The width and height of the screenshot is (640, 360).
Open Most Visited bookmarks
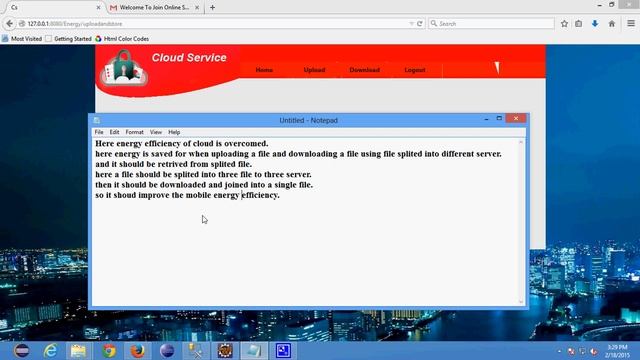[x=22, y=39]
